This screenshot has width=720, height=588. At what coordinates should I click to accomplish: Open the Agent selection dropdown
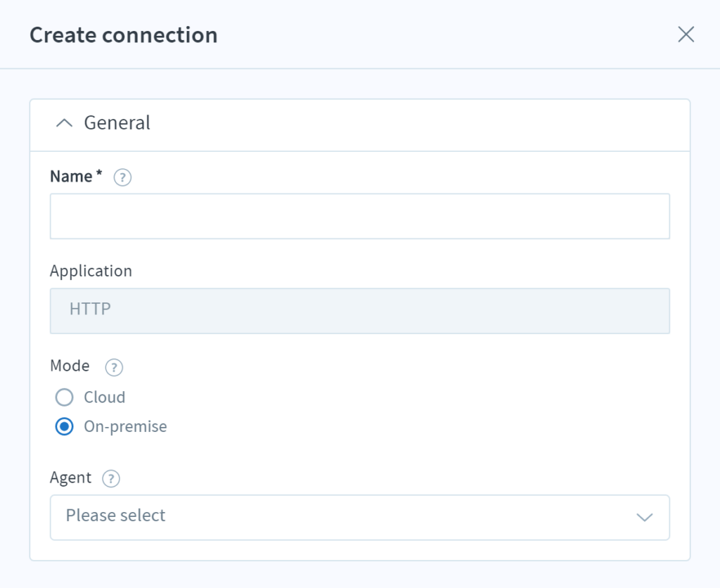pyautogui.click(x=360, y=517)
